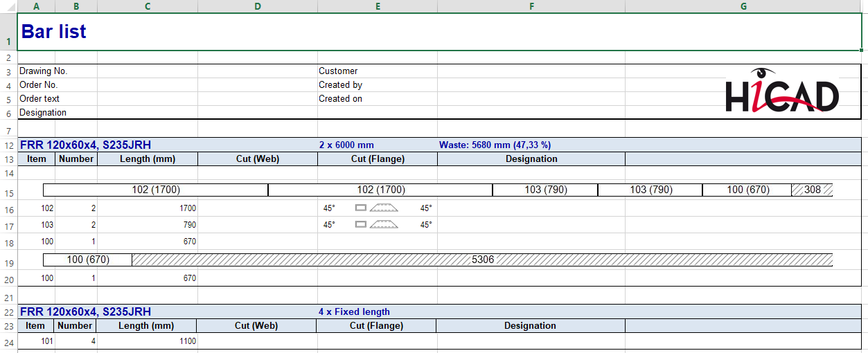
Task: Click the fill handle of the Bar list cell
Action: tap(862, 50)
